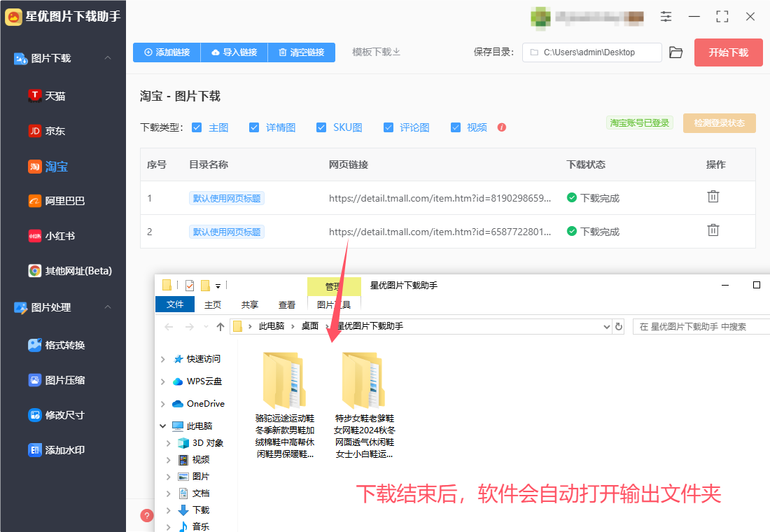
Task: Click the red info icon beside 视频
Action: coord(501,127)
